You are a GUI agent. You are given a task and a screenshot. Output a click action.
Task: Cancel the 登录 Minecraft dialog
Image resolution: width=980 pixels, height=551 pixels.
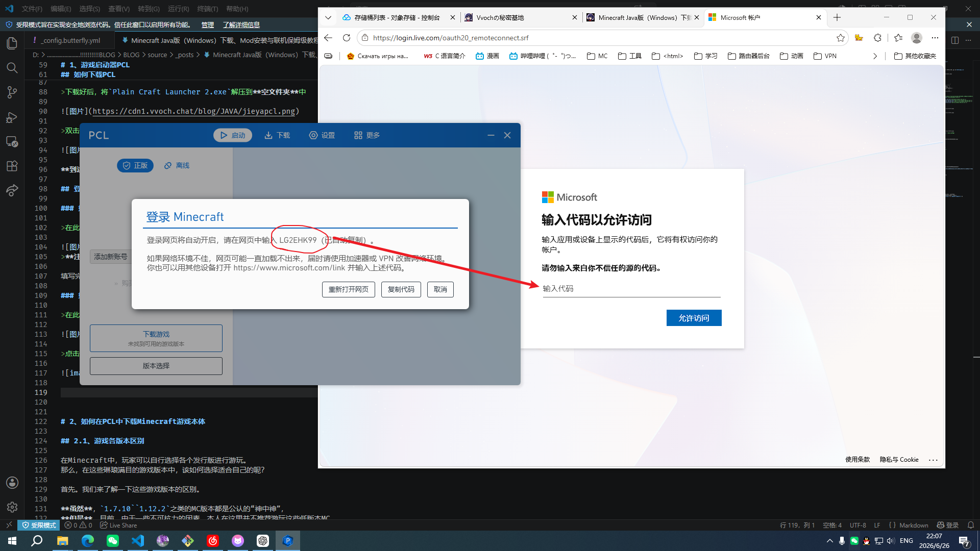point(440,289)
